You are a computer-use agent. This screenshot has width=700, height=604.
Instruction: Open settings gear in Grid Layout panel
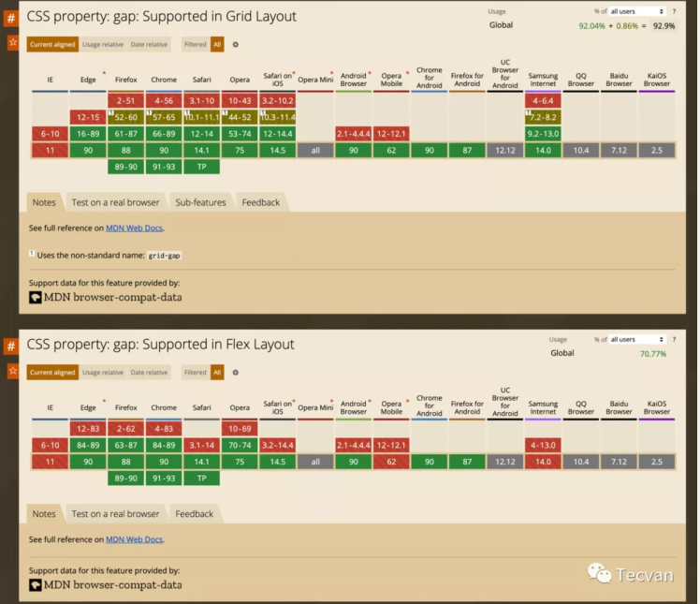click(235, 44)
